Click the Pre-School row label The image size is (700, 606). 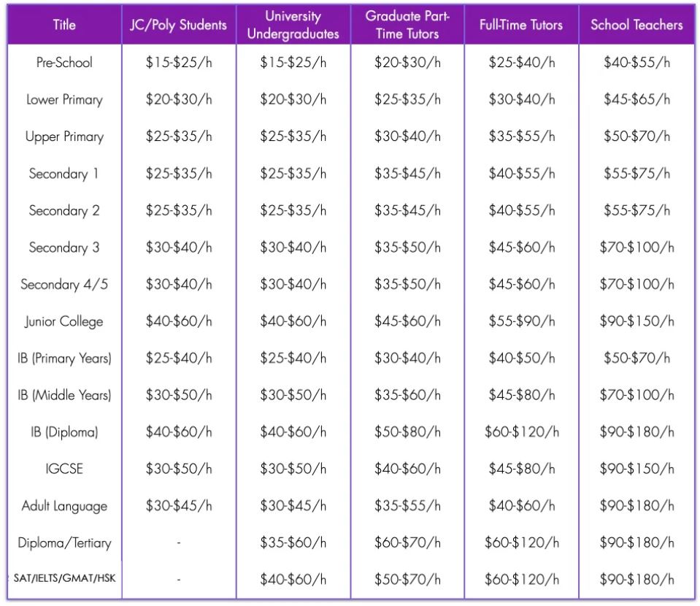(64, 63)
